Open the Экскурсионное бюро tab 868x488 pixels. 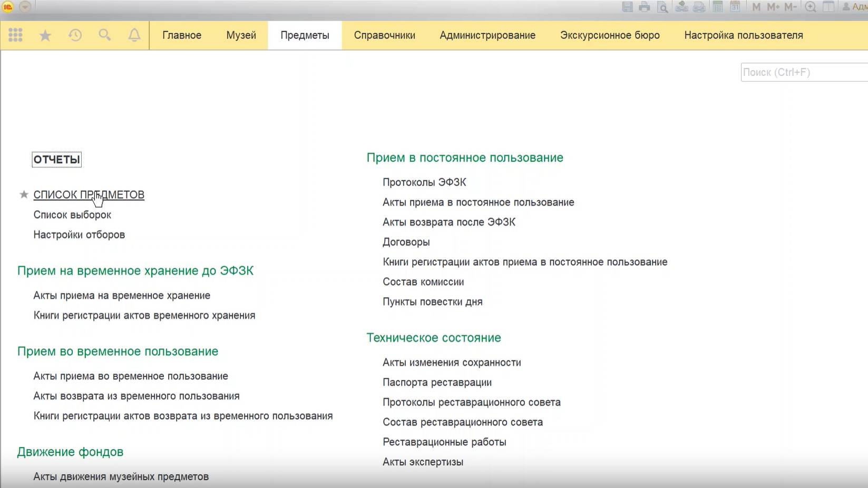pyautogui.click(x=610, y=35)
